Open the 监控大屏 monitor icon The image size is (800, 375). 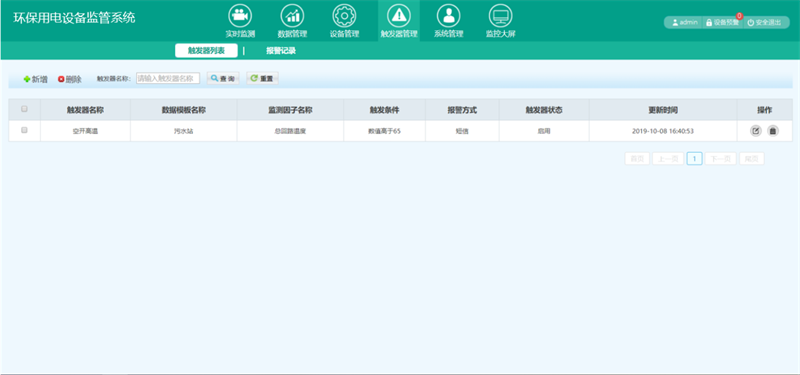(501, 16)
